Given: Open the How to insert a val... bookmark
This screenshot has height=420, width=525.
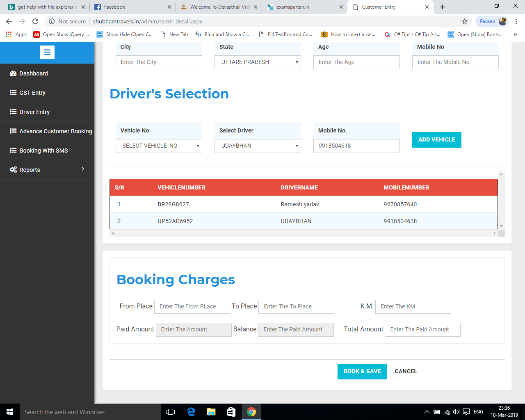Looking at the screenshot, I should (x=348, y=34).
